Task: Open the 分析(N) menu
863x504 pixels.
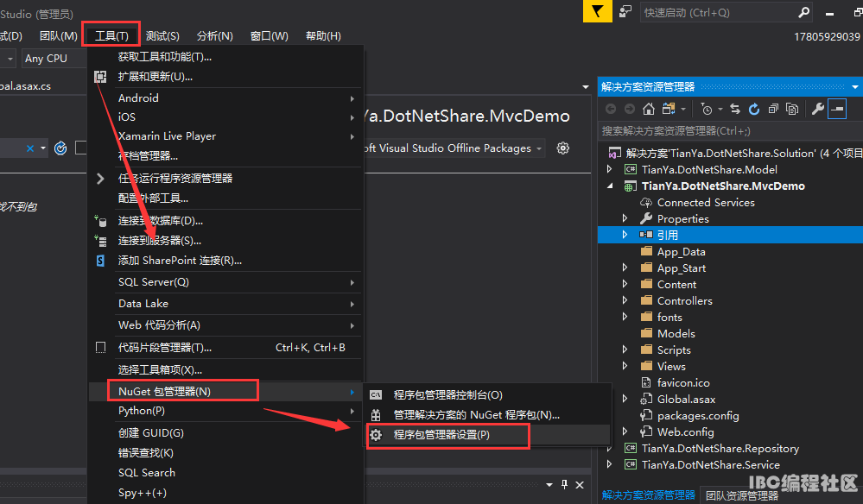Action: click(214, 35)
